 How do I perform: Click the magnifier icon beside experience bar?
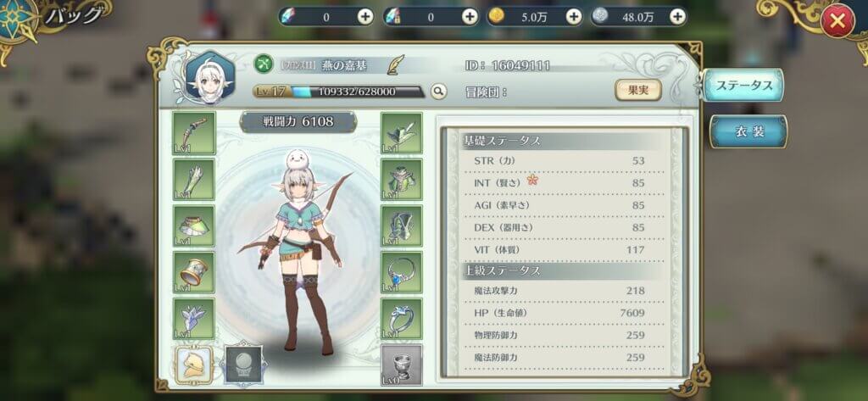[x=438, y=92]
